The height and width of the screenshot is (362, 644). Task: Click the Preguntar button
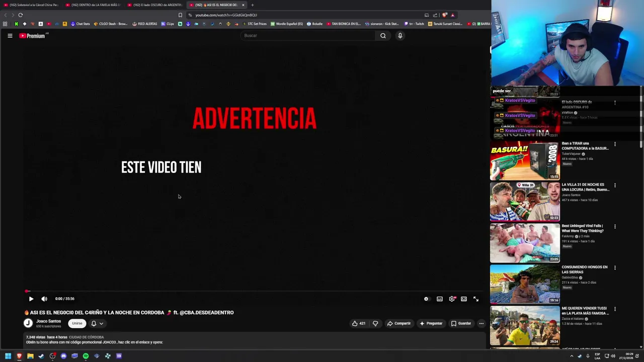coord(431,323)
